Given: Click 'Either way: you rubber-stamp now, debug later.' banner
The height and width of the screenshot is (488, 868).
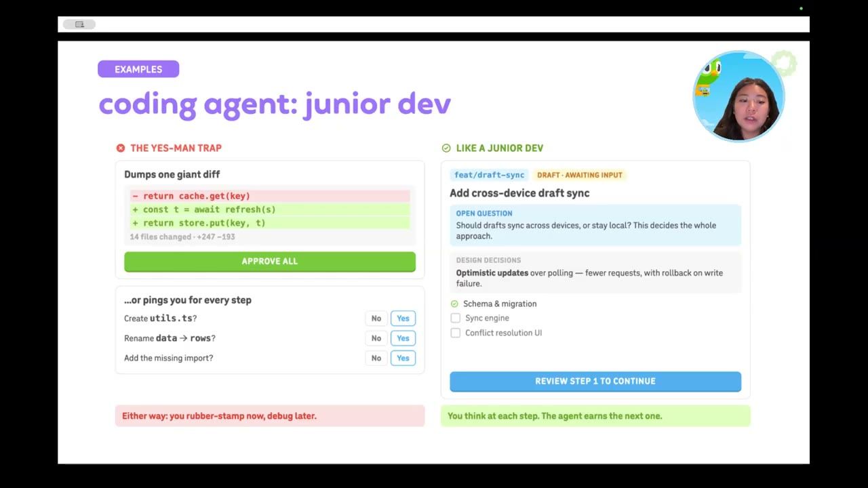Looking at the screenshot, I should click(x=270, y=415).
